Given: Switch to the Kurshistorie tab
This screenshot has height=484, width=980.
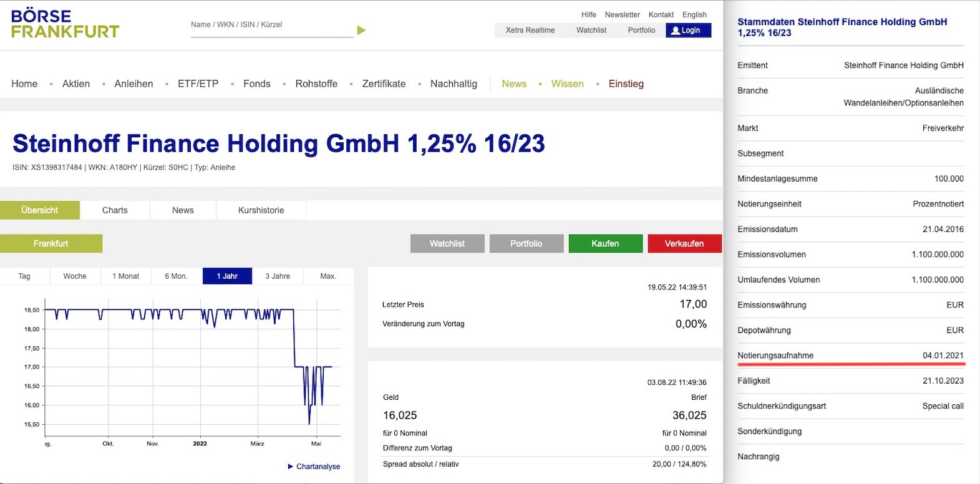Looking at the screenshot, I should (x=261, y=210).
